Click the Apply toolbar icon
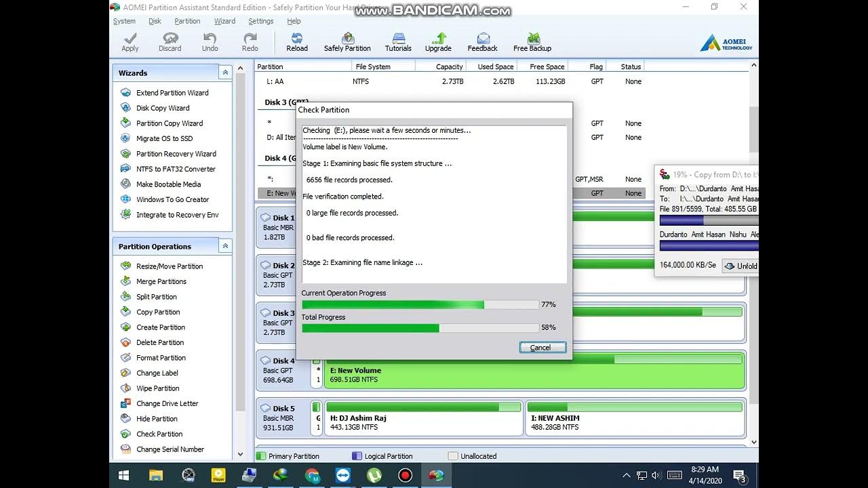The image size is (868, 488). tap(130, 42)
